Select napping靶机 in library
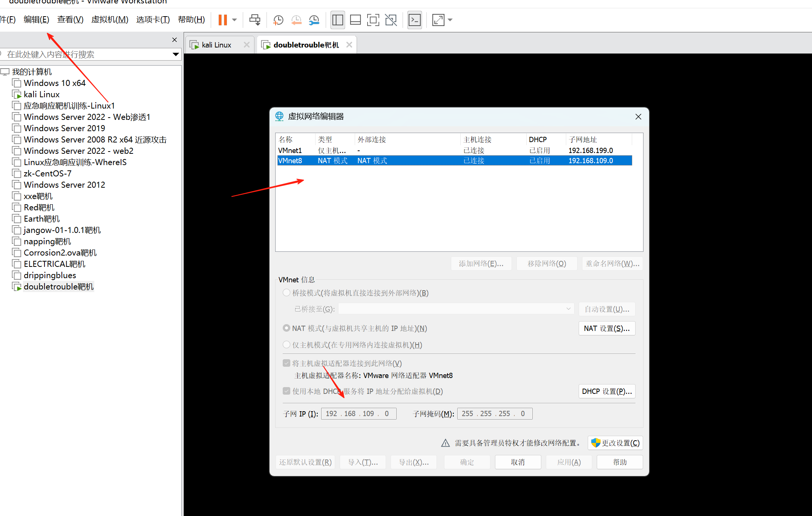The width and height of the screenshot is (812, 516). [47, 241]
